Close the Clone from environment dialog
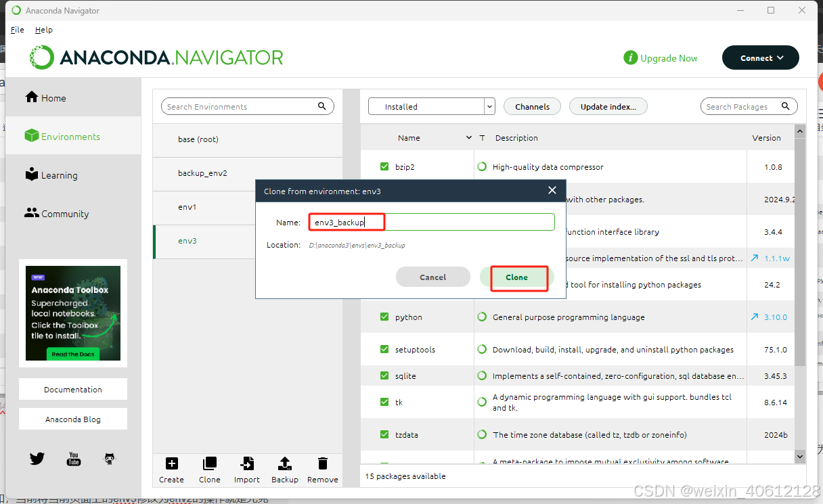 [x=552, y=191]
